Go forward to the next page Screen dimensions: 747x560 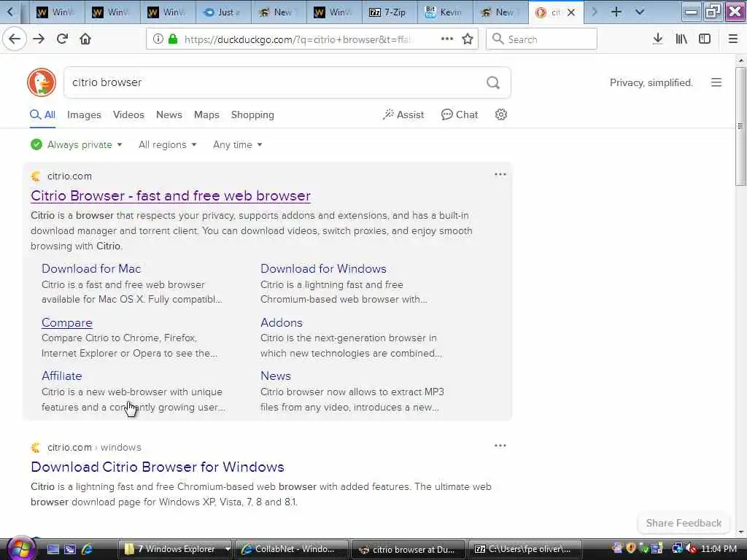click(39, 39)
